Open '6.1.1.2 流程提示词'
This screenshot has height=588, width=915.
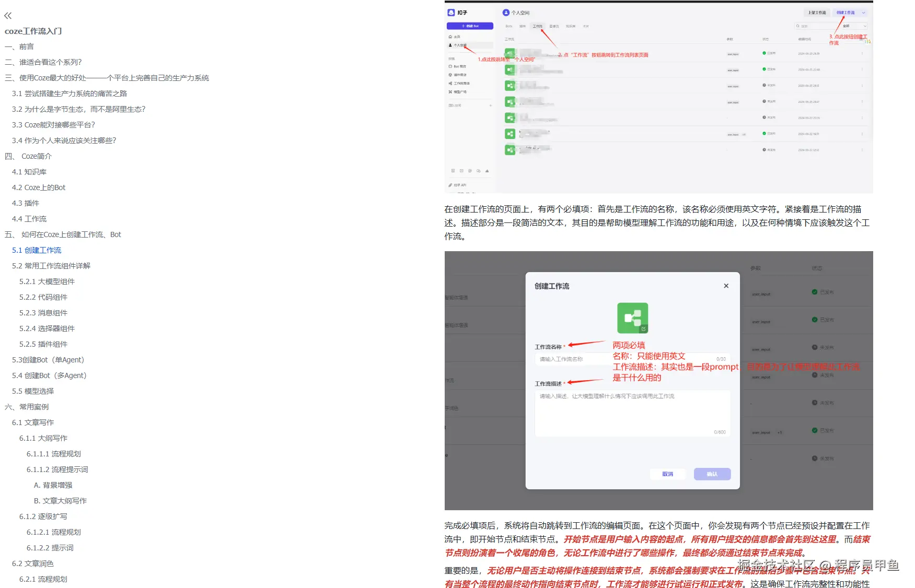click(57, 469)
